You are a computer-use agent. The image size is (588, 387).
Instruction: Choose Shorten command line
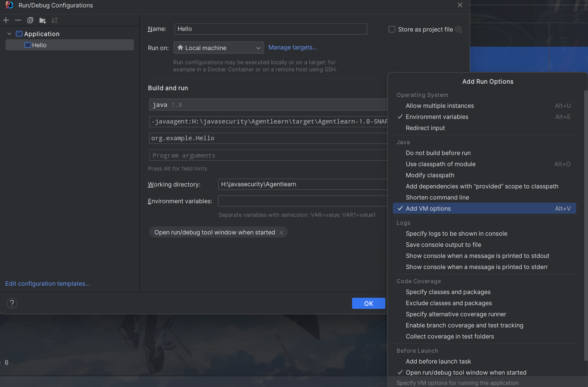485,197
